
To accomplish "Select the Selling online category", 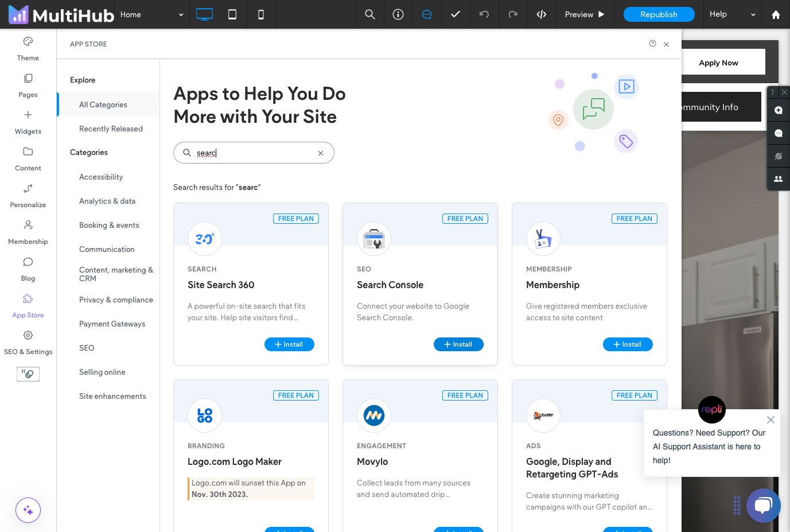I will click(x=102, y=372).
